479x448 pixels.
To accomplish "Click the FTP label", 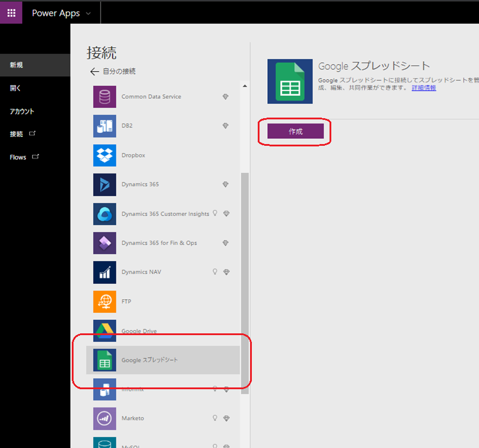I will pos(126,301).
